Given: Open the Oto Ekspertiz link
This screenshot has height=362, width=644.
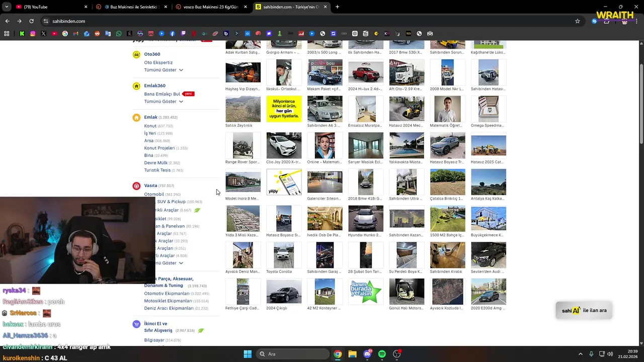Looking at the screenshot, I should [x=158, y=63].
